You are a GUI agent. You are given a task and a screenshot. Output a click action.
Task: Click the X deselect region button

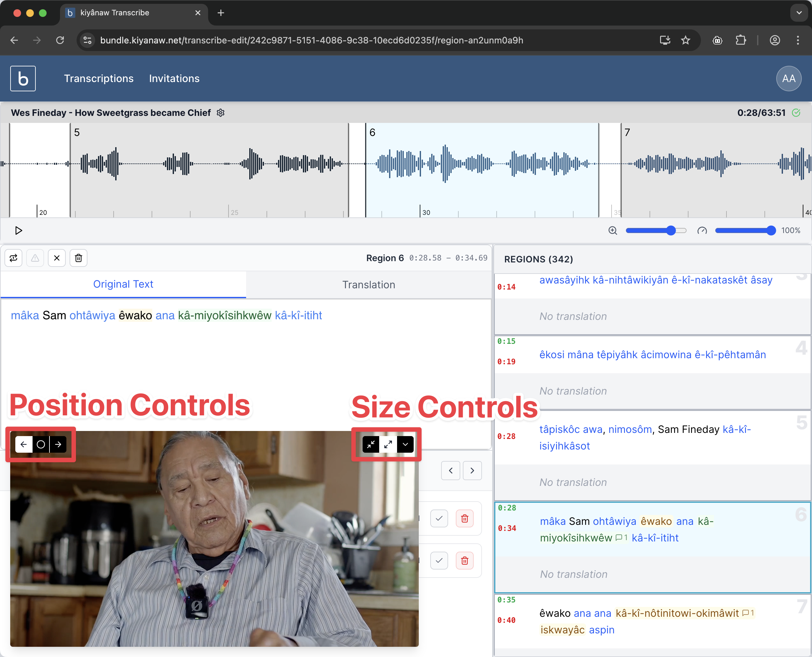click(x=57, y=258)
